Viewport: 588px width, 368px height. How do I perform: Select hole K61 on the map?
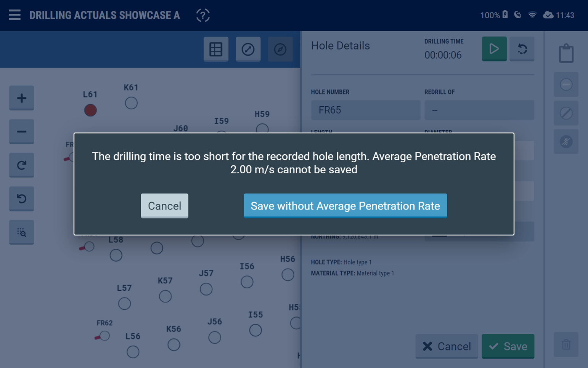pos(131,103)
